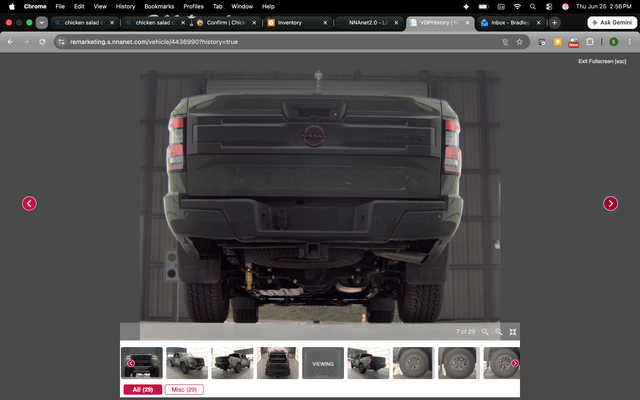Viewport: 640px width, 400px height.
Task: Click first extension icon after the address bar
Action: [542, 42]
